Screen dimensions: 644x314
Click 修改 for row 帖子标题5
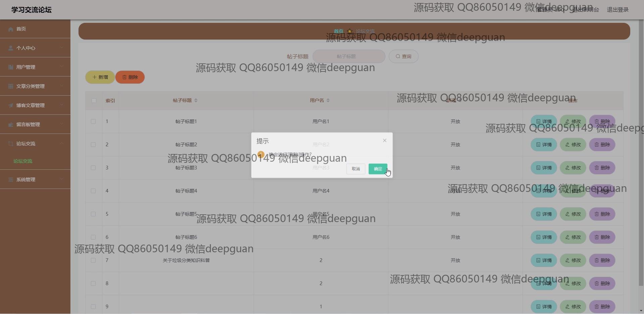point(573,214)
